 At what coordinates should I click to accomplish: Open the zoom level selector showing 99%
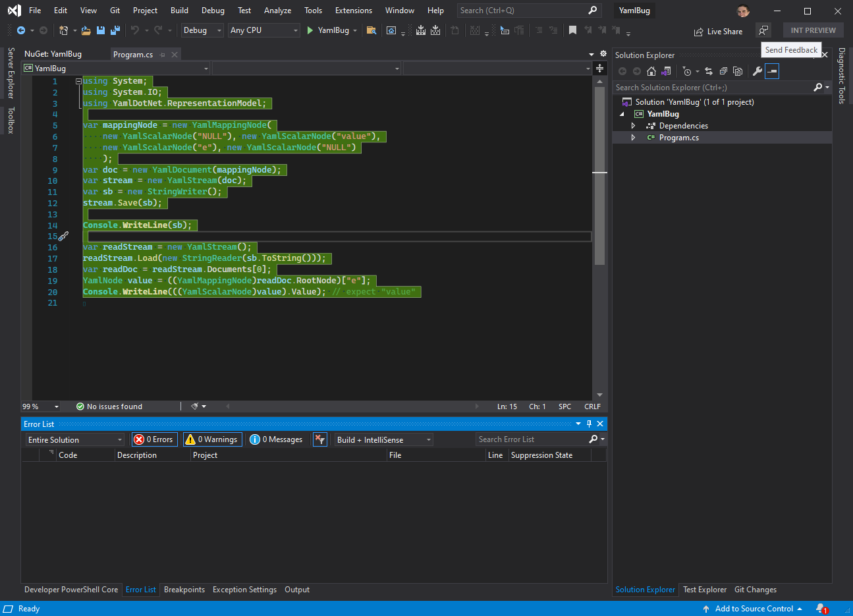pos(40,406)
